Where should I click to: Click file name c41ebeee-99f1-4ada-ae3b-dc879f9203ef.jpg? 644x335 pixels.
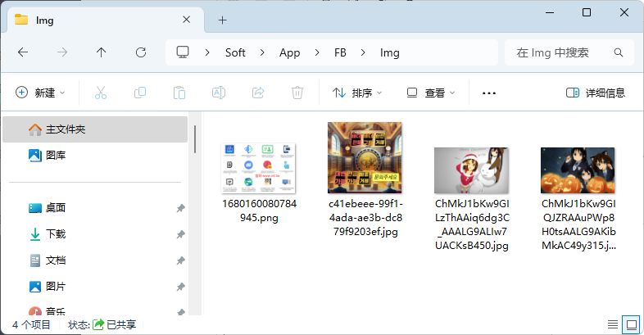pos(365,218)
